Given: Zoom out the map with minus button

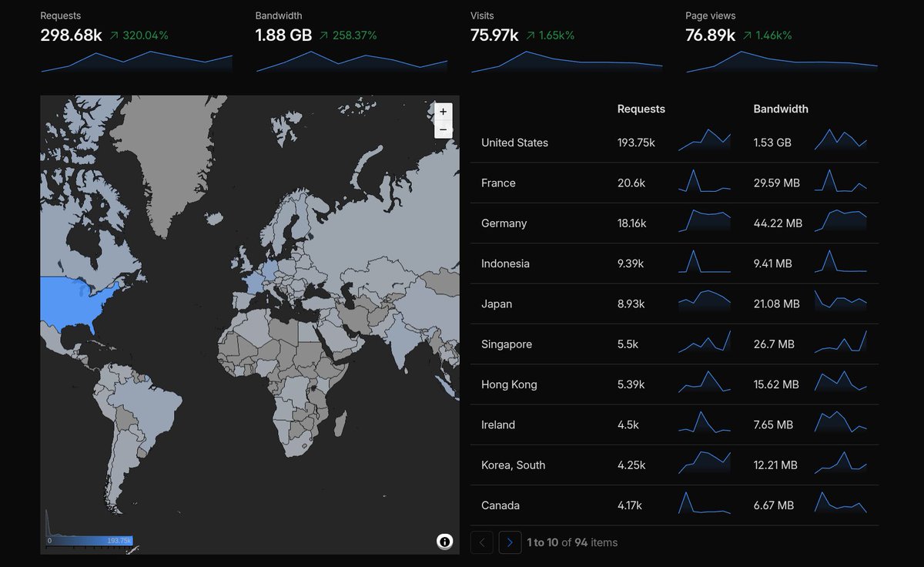Looking at the screenshot, I should pos(443,130).
